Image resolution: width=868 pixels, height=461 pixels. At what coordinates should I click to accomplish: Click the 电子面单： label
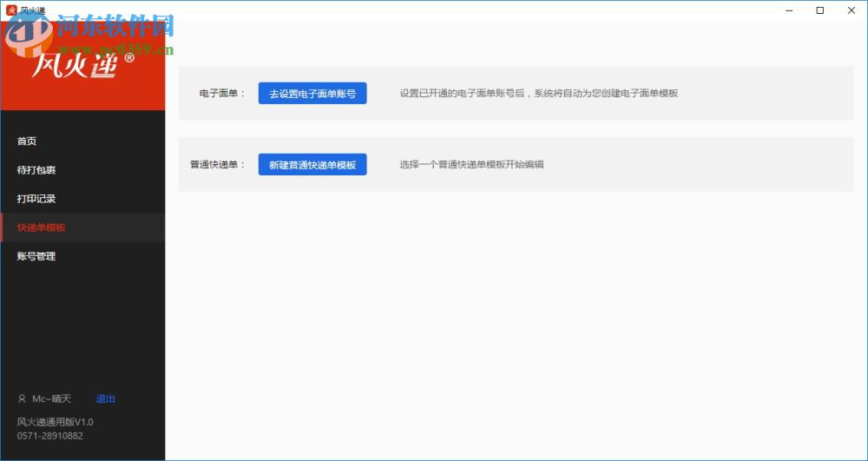click(x=222, y=94)
